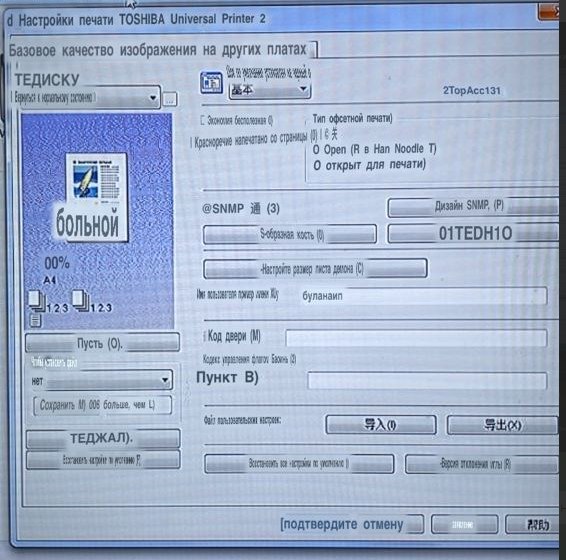Click the profile template icon beside 基本 dropdown
Viewport: 566px width, 560px height.
(211, 83)
